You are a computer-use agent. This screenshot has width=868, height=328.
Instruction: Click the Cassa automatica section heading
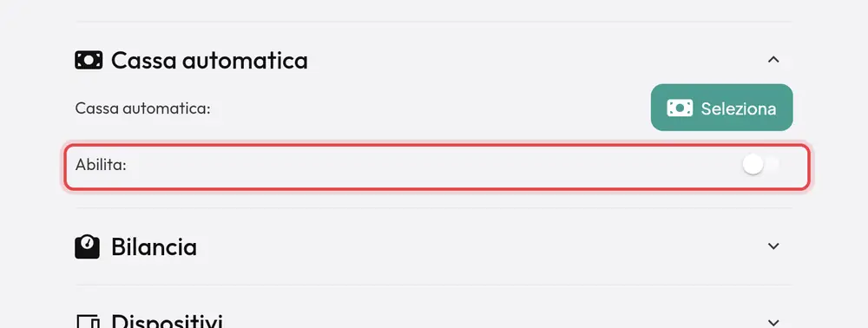coord(209,60)
